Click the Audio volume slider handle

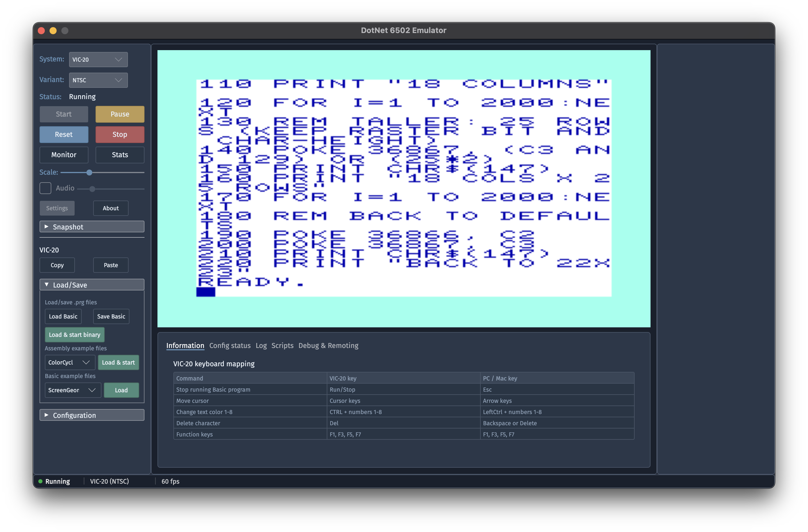[x=92, y=189]
